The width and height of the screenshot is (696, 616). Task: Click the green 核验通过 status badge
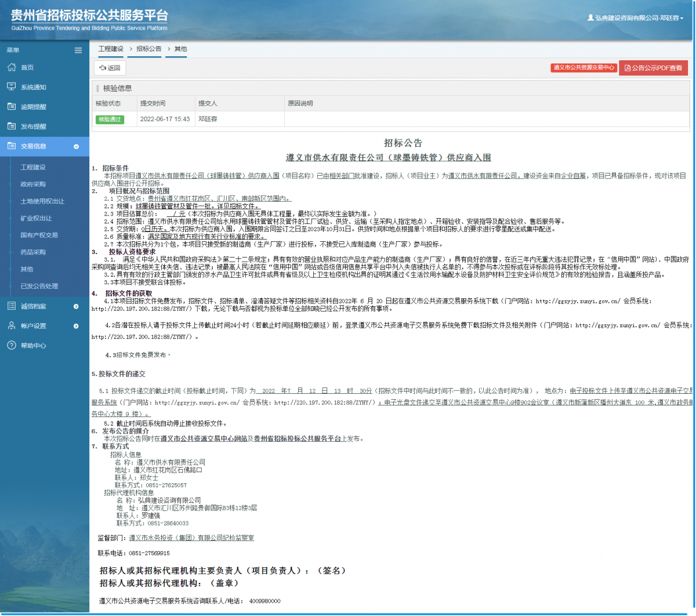pos(111,119)
